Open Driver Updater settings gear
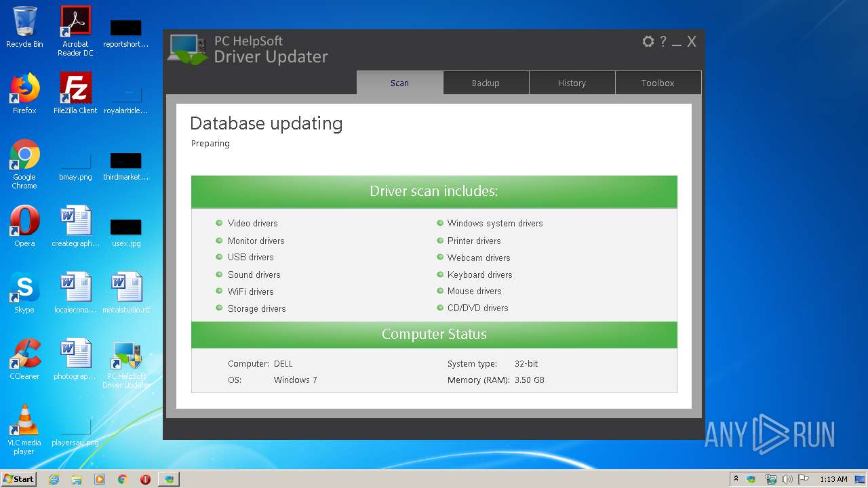 coord(648,41)
